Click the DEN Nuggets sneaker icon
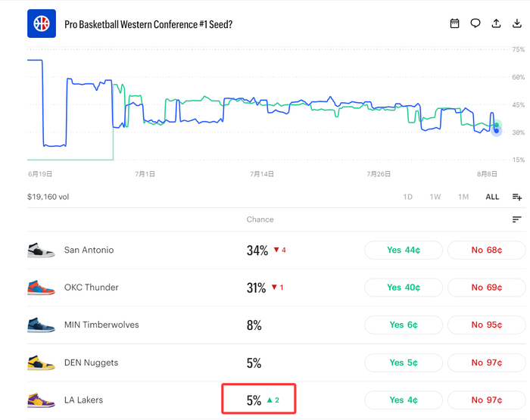The image size is (530, 420). 41,362
